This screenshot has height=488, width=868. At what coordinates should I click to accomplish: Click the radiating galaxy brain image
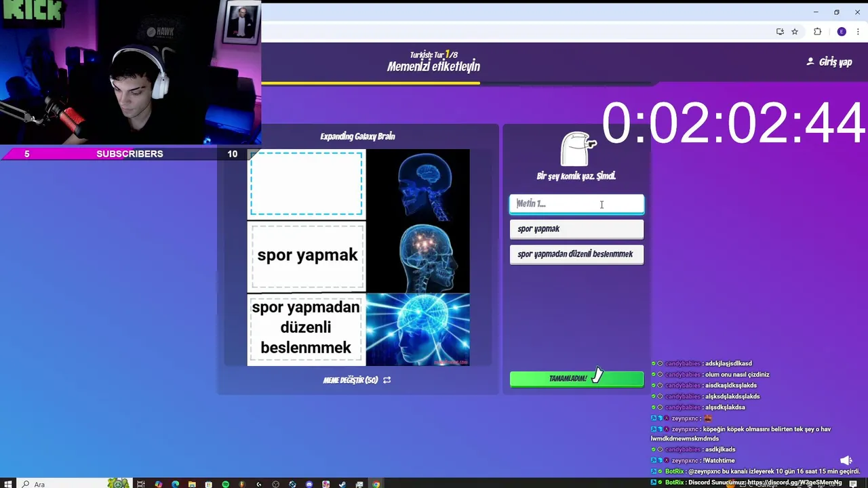pos(418,329)
